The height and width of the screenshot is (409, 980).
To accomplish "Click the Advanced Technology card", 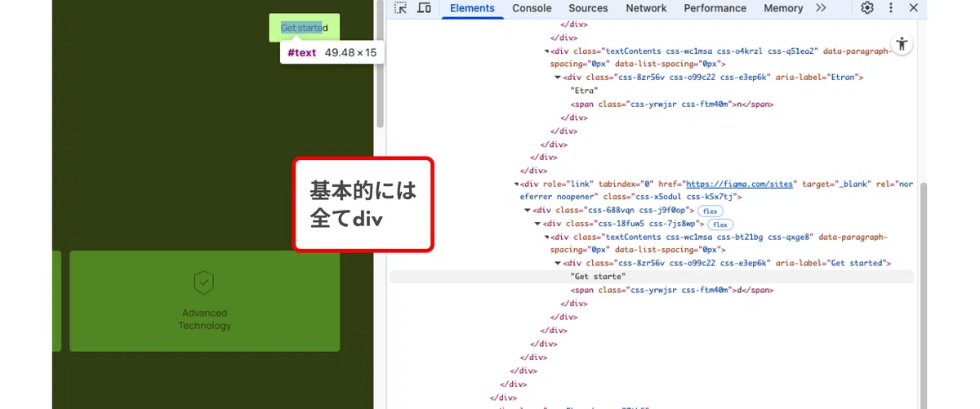I will [204, 301].
